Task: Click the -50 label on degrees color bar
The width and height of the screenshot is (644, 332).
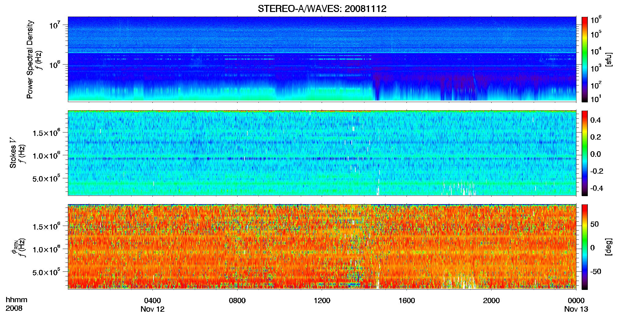Action: pyautogui.click(x=596, y=271)
